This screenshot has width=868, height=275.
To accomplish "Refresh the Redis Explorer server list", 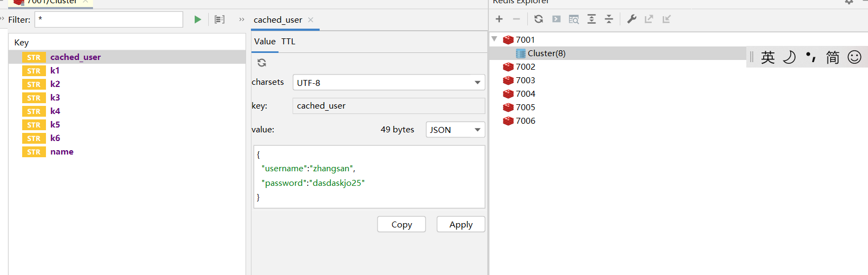I will [539, 19].
